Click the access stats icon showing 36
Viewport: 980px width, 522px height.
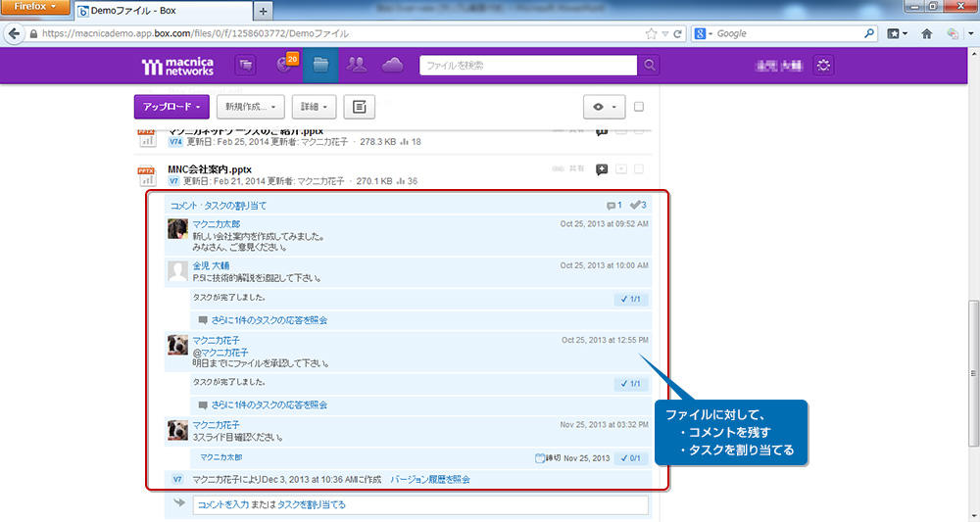(407, 181)
